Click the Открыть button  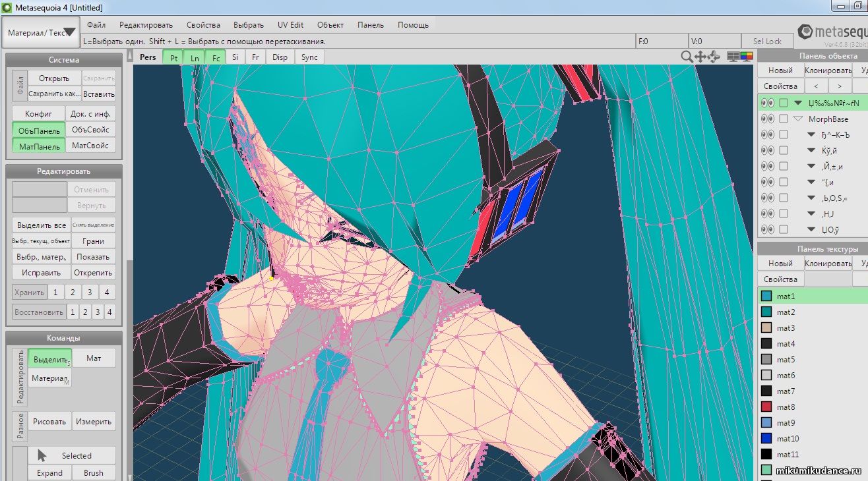[x=54, y=78]
